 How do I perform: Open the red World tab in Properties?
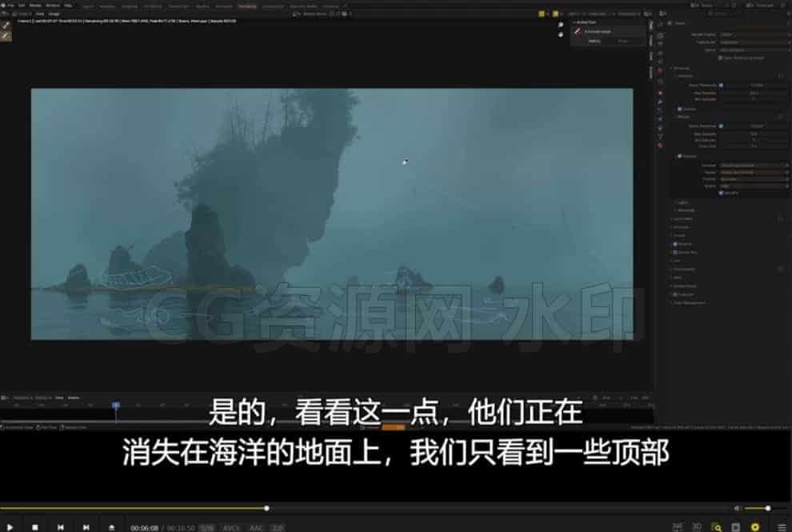[660, 70]
